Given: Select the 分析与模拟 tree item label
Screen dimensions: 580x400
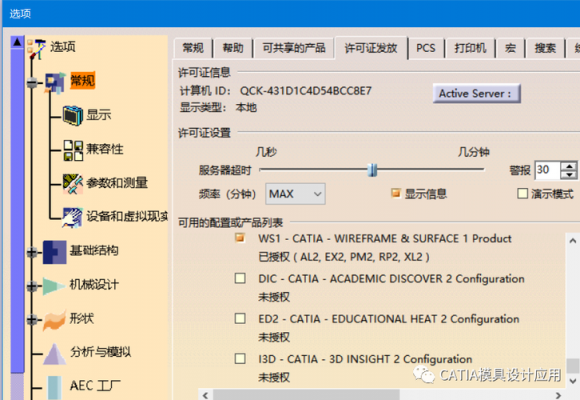Looking at the screenshot, I should 101,352.
